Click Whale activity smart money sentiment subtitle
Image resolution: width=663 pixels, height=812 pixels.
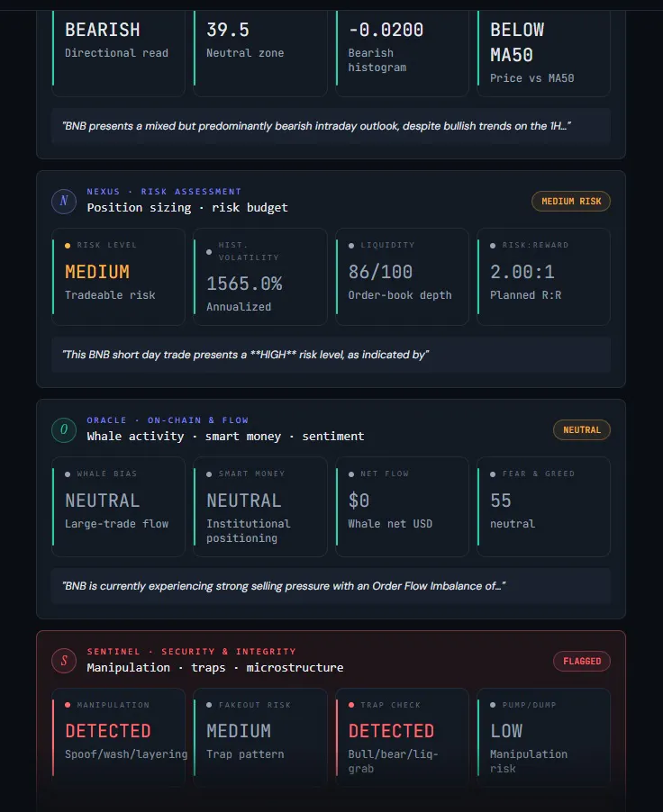(x=225, y=437)
